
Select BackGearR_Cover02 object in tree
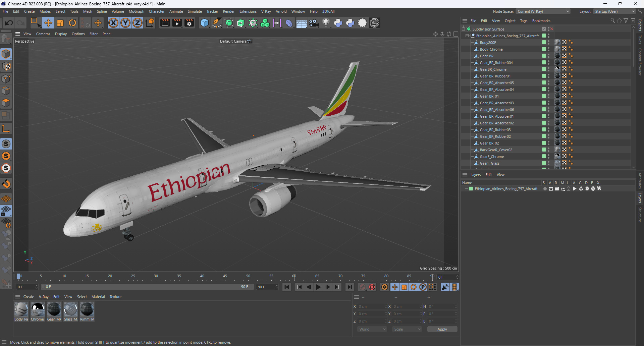click(x=496, y=150)
